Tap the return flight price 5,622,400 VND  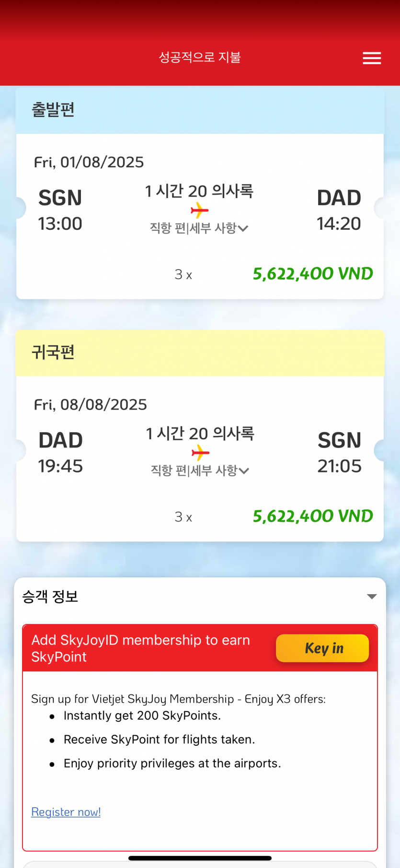[x=313, y=516]
